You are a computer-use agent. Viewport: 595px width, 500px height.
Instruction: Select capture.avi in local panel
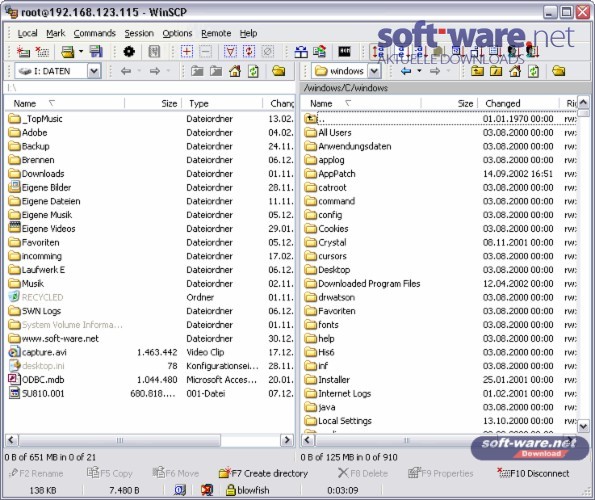point(38,352)
